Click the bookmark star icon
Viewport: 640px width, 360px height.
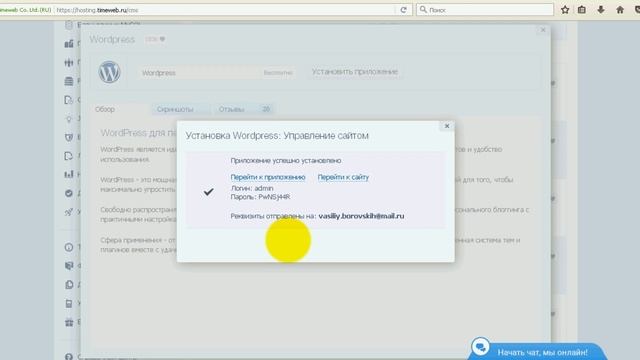(565, 10)
